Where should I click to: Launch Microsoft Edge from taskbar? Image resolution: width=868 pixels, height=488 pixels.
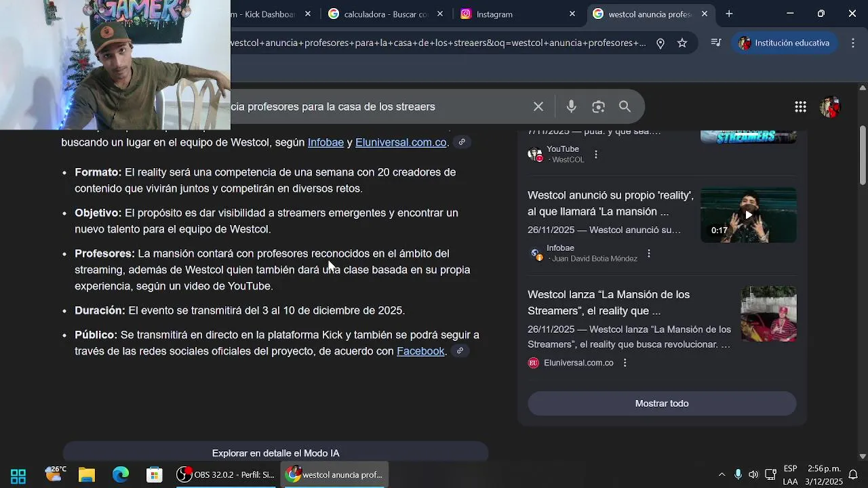[x=121, y=475]
